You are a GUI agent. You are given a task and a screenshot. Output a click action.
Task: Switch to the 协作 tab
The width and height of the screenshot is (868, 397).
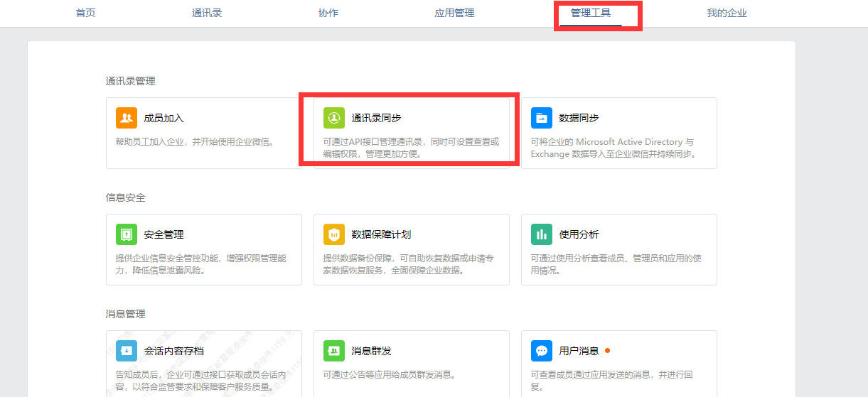328,13
